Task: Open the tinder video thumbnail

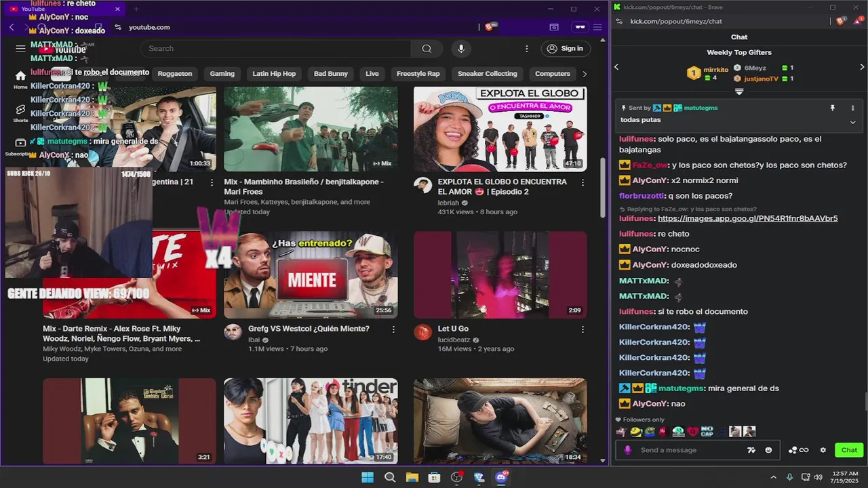Action: (x=311, y=421)
